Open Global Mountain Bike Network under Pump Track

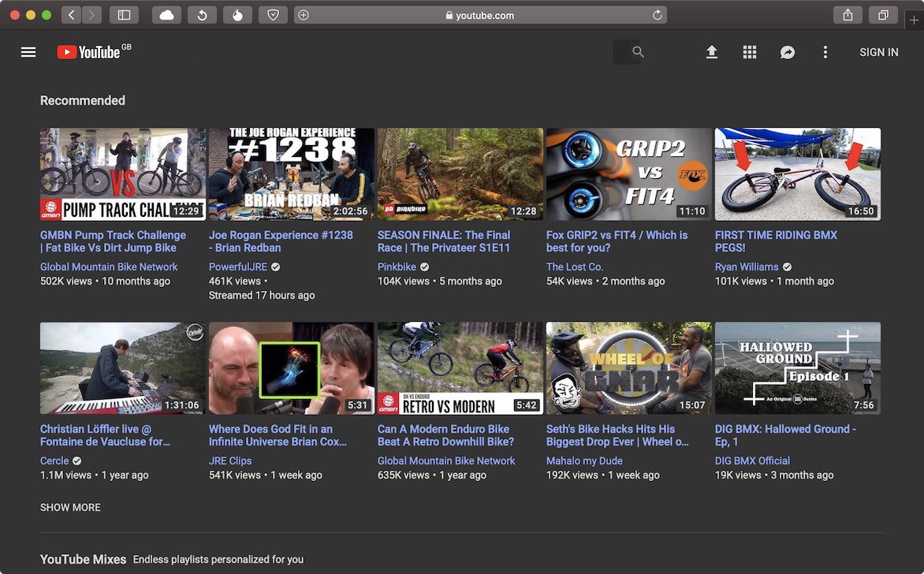pos(109,267)
